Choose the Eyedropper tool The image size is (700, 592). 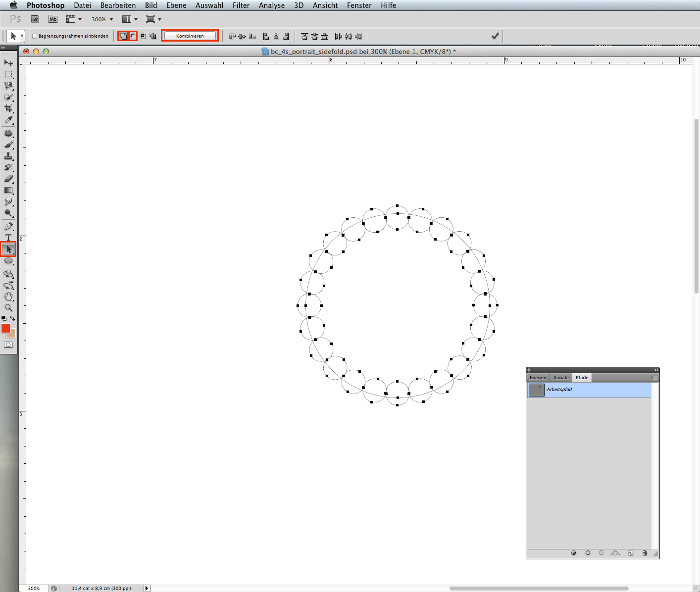tap(8, 120)
